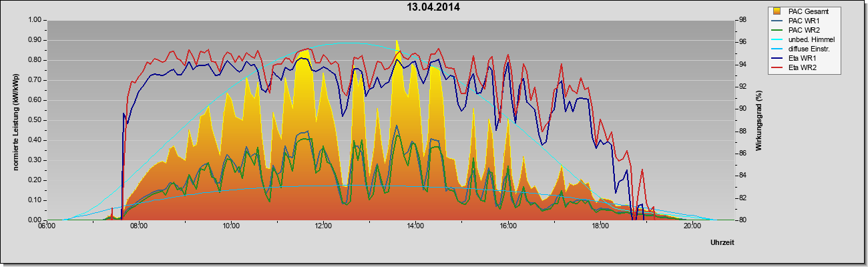Click the 18:00 time axis label
The height and width of the screenshot is (267, 868).
click(600, 226)
